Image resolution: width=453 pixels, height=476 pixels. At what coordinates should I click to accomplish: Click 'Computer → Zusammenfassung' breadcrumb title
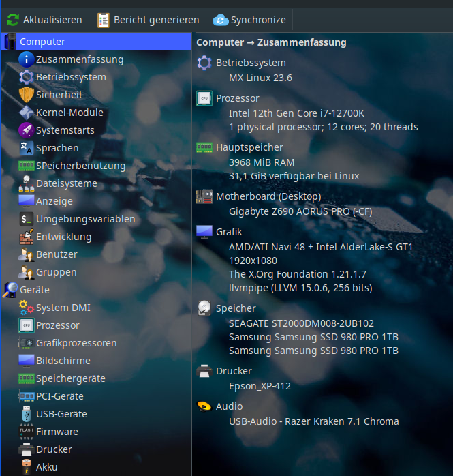coord(271,42)
